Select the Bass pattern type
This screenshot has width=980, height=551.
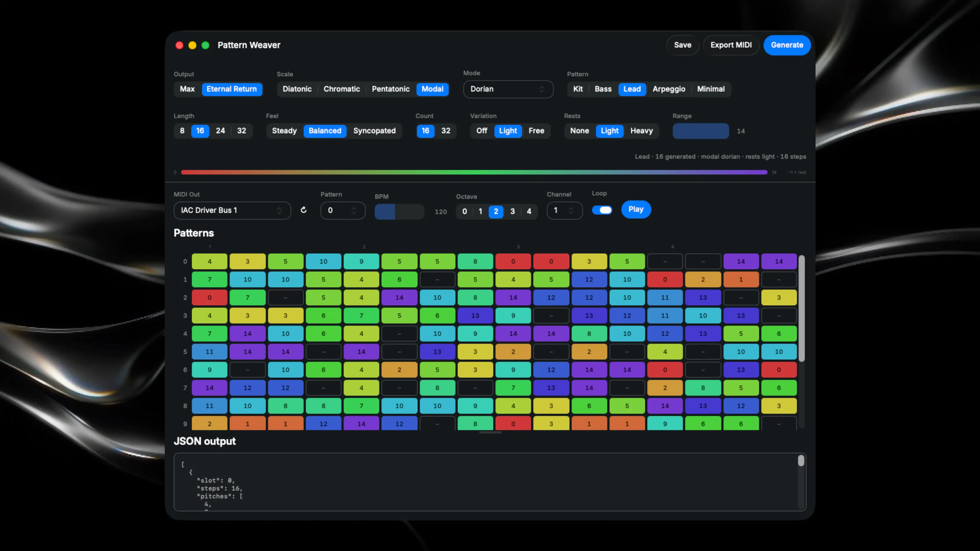click(603, 89)
